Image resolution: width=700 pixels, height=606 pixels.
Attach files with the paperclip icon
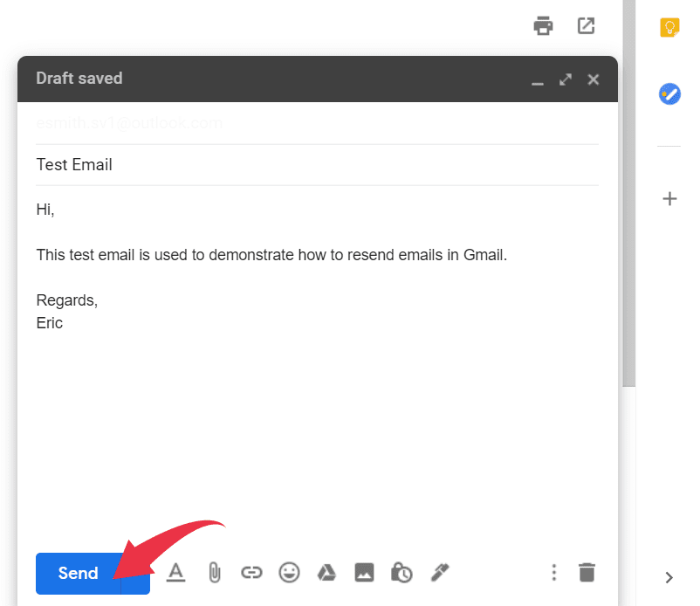[x=214, y=573]
